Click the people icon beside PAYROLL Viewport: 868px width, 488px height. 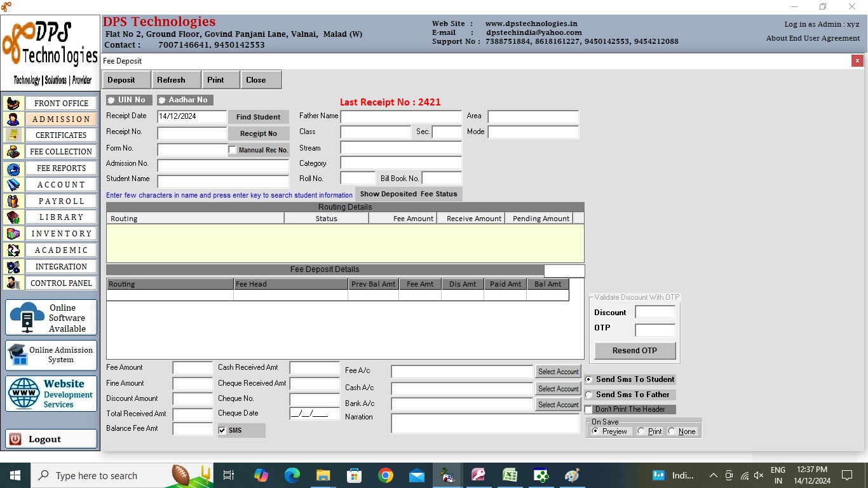click(13, 201)
